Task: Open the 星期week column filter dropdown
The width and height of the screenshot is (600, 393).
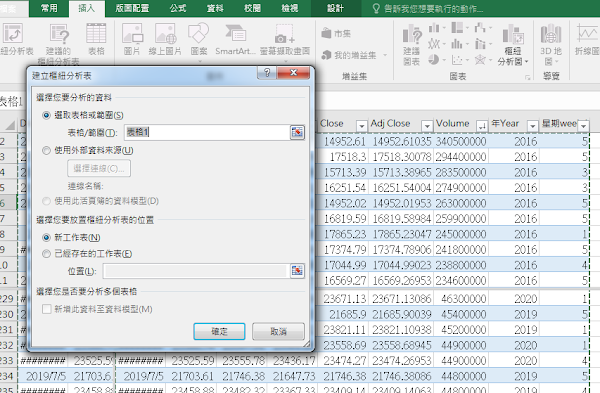Action: 584,125
